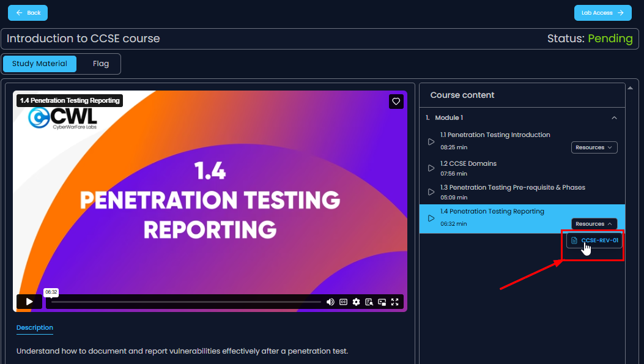Play lesson 1.2 CCSE Domains icon
Viewport: 644px width, 364px height.
click(x=431, y=168)
